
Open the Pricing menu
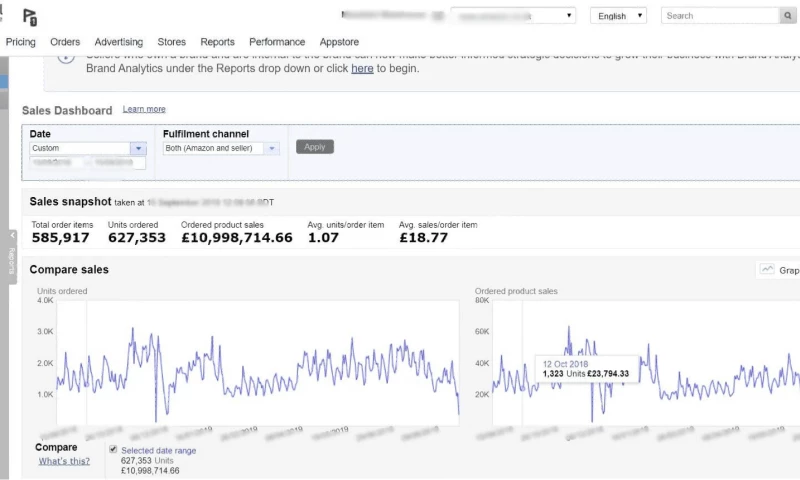[x=20, y=42]
